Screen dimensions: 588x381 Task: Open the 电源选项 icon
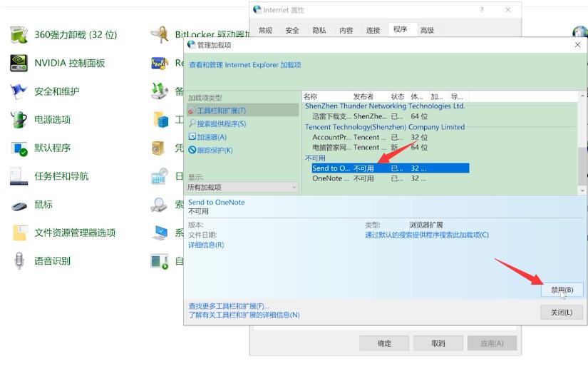19,120
